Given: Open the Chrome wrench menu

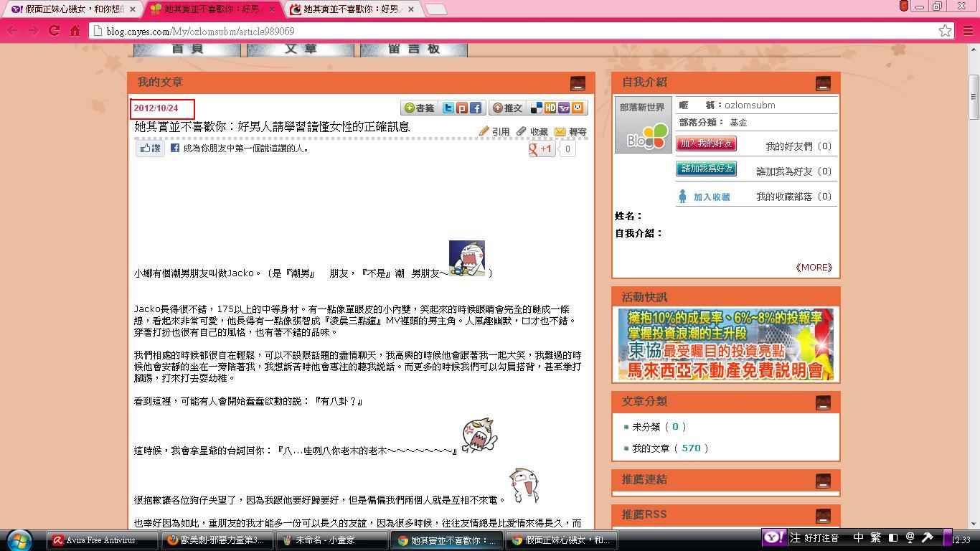Looking at the screenshot, I should [x=969, y=31].
